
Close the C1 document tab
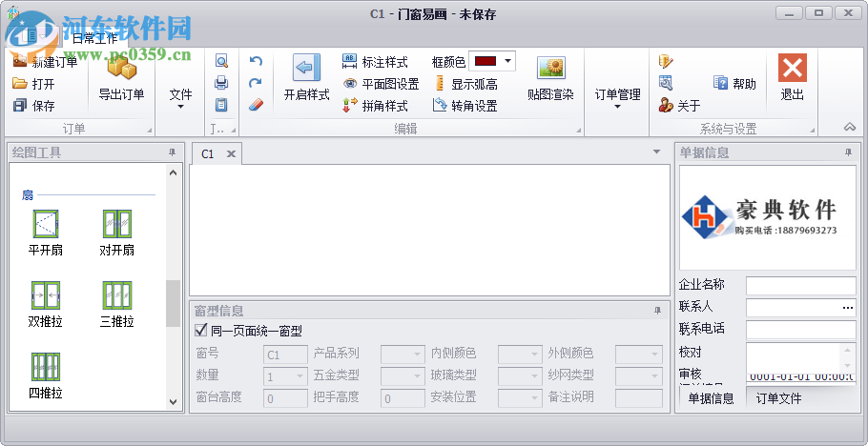click(232, 153)
